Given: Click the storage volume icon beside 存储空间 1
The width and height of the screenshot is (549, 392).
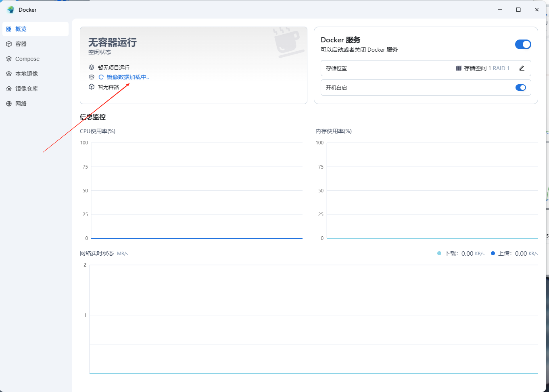Looking at the screenshot, I should pos(459,68).
